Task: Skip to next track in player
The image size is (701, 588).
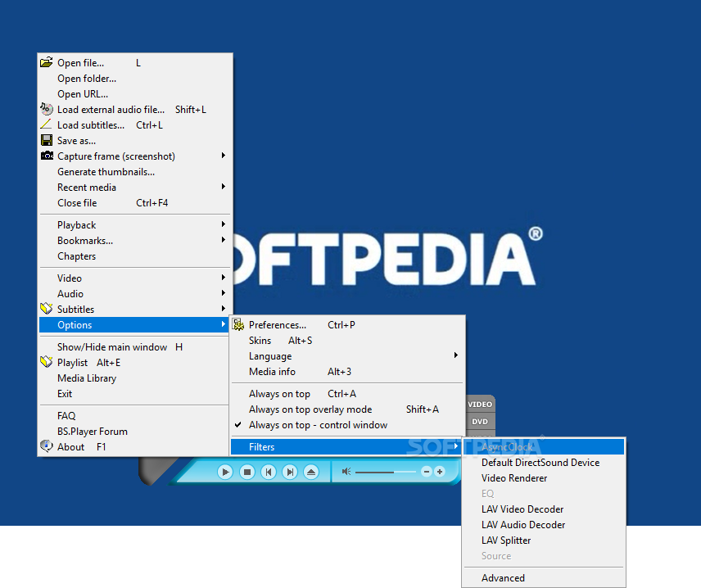Action: tap(290, 472)
